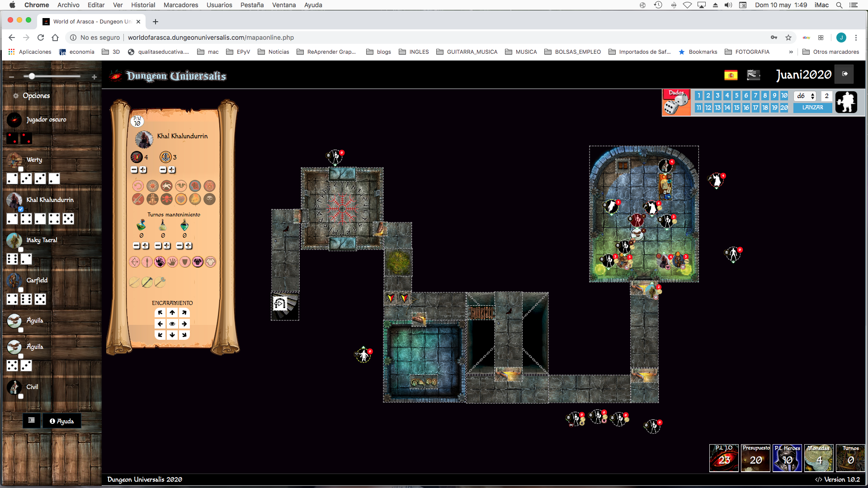
Task: Click the zoom-out minus beside slider
Action: (x=11, y=77)
